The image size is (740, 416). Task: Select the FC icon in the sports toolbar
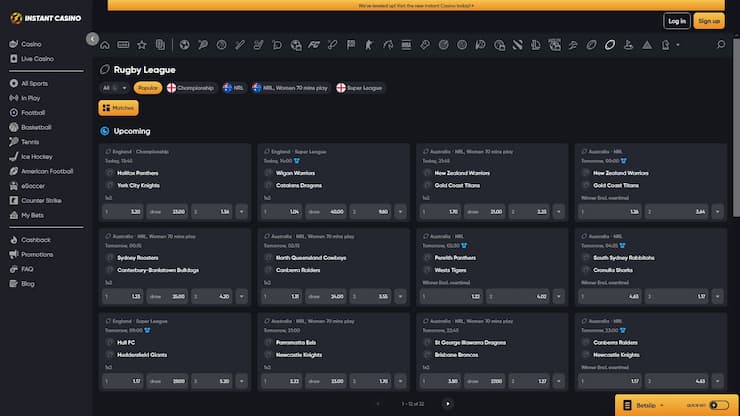(314, 45)
